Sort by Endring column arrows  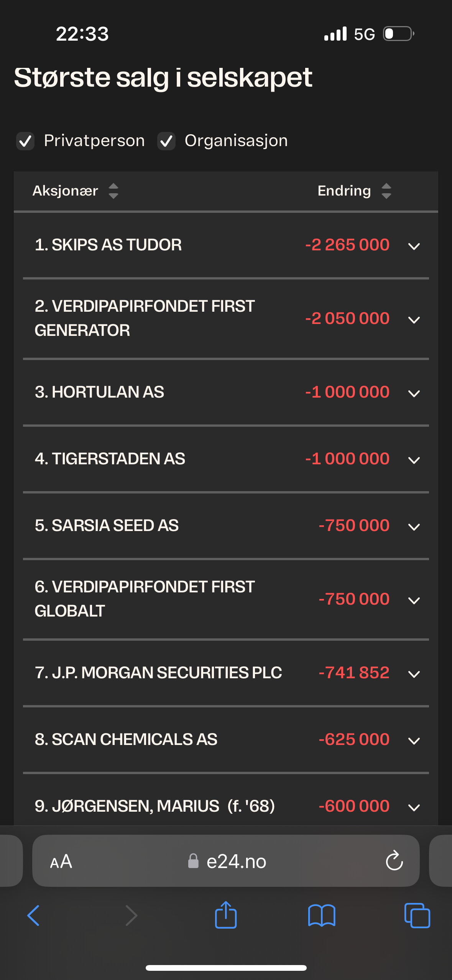point(386,191)
